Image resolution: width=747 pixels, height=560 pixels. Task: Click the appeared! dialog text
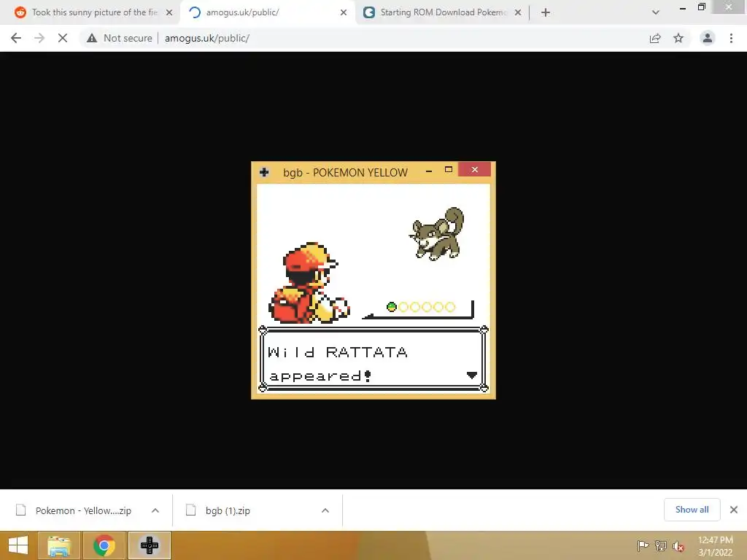320,376
